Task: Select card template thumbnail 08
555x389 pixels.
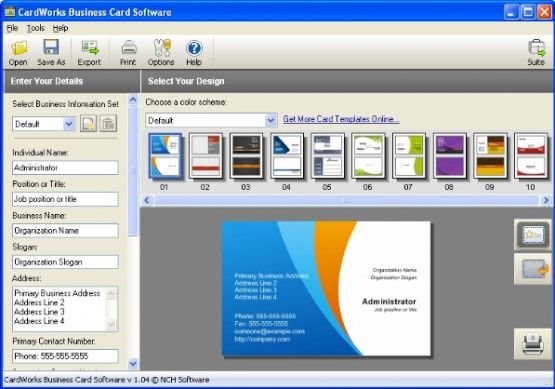Action: point(450,156)
